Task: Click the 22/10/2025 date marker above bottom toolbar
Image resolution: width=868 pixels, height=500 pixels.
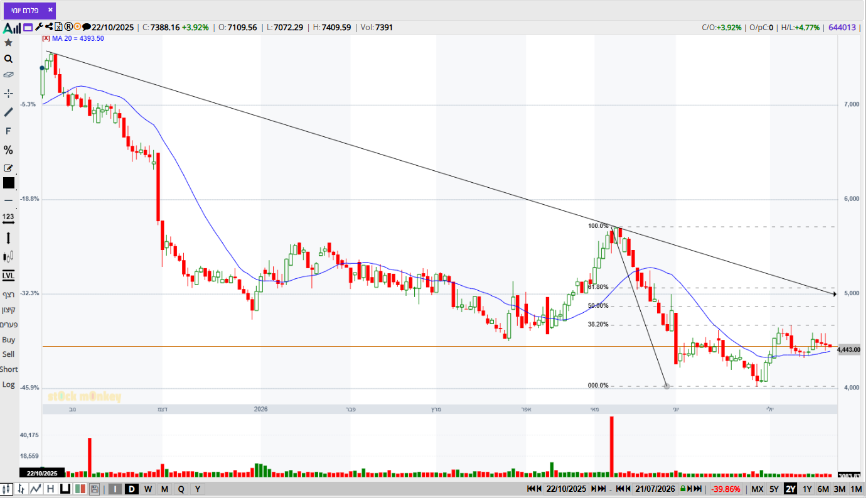Action: click(x=42, y=474)
